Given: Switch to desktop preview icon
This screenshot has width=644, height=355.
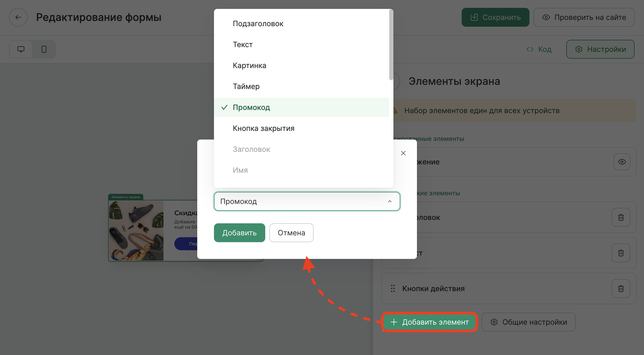Looking at the screenshot, I should tap(21, 49).
